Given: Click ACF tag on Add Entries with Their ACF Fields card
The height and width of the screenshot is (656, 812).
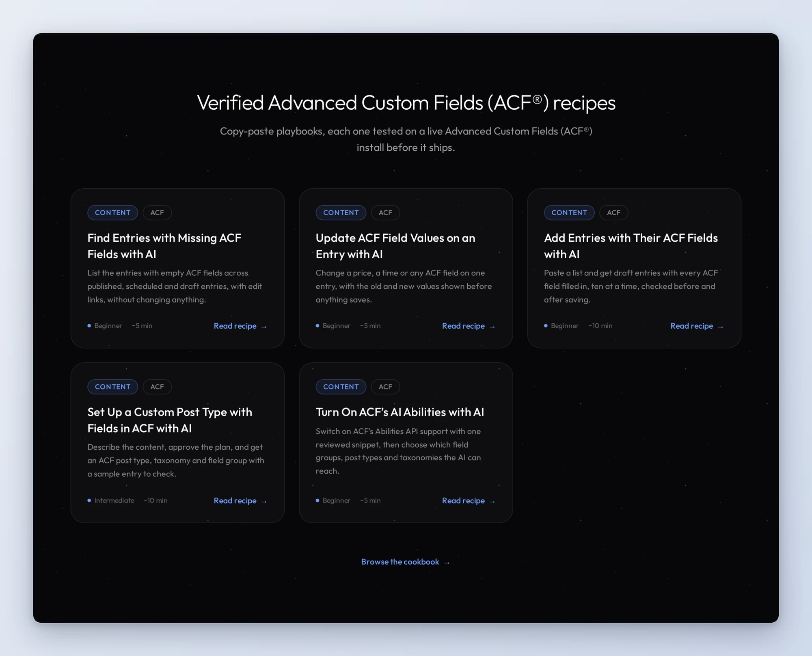Looking at the screenshot, I should point(613,212).
